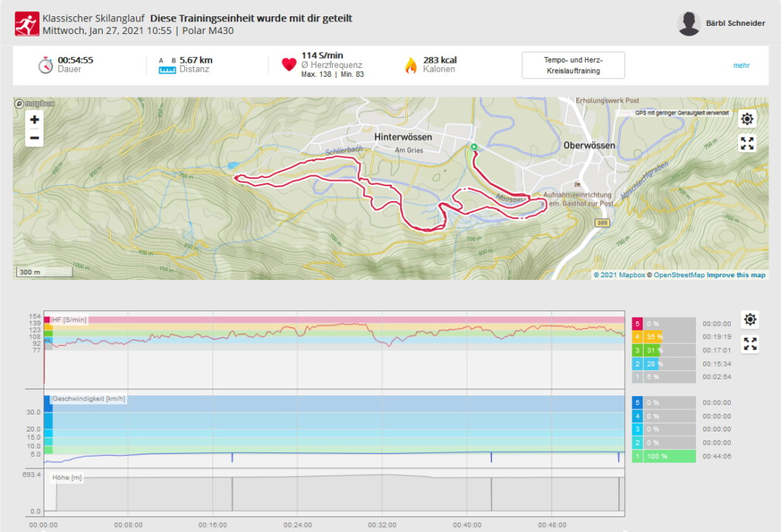781x532 pixels.
Task: Open the OpenStreetMap attribution link
Action: point(678,275)
